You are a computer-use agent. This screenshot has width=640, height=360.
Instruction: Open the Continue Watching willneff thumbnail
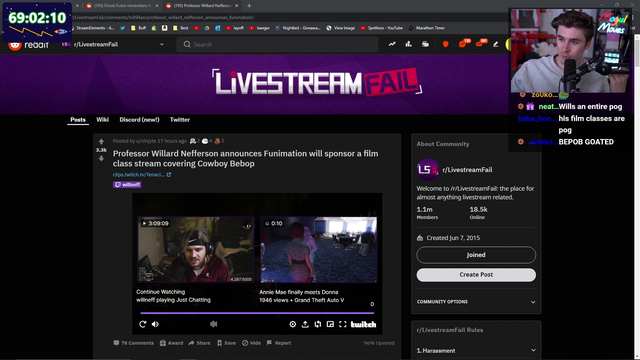(196, 249)
